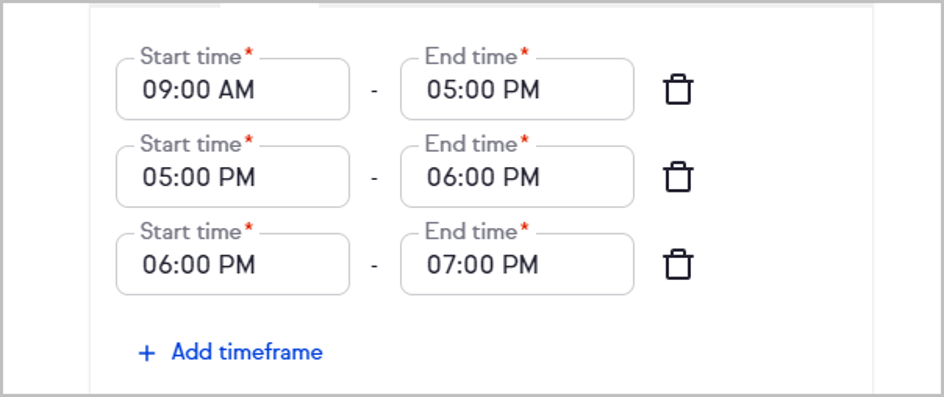Remove the 05:00 PM to 06:00 PM timeframe
This screenshot has width=945, height=397.
(678, 177)
